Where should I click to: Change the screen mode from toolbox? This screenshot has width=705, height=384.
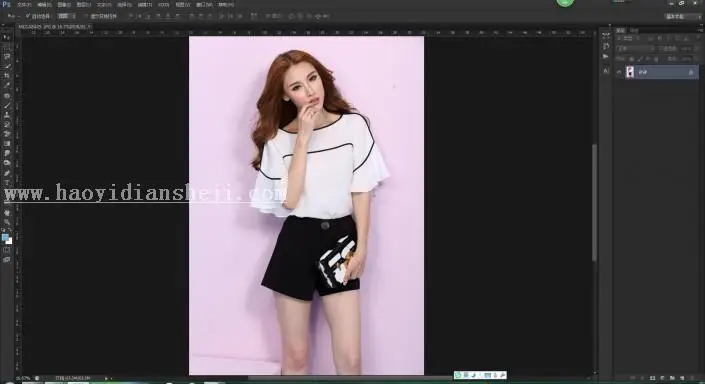[x=6, y=259]
